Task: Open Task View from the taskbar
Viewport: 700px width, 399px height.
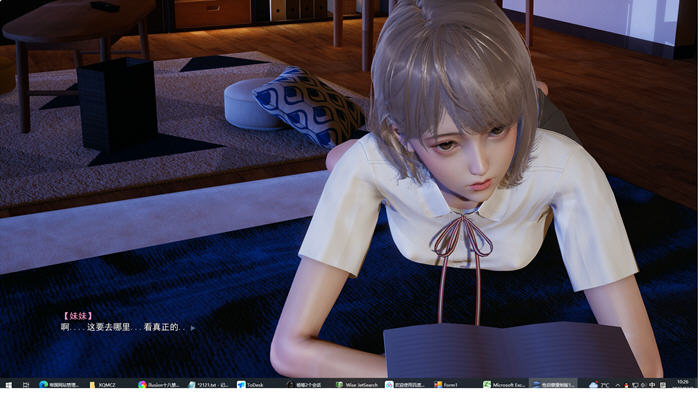Action: [26, 384]
